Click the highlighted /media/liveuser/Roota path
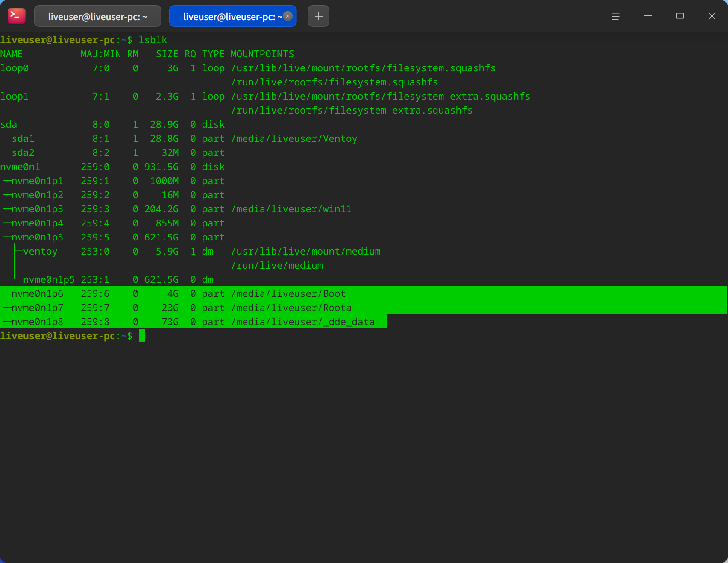The height and width of the screenshot is (563, 728). click(291, 308)
